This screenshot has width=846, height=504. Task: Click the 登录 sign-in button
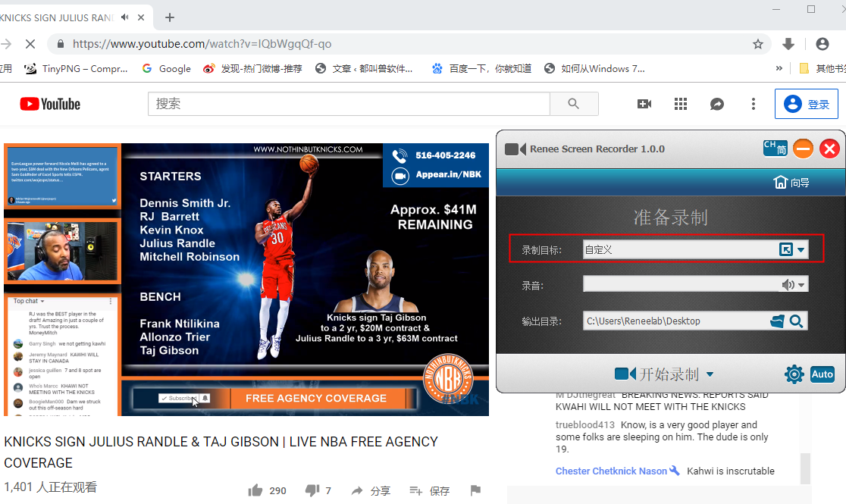click(x=806, y=104)
